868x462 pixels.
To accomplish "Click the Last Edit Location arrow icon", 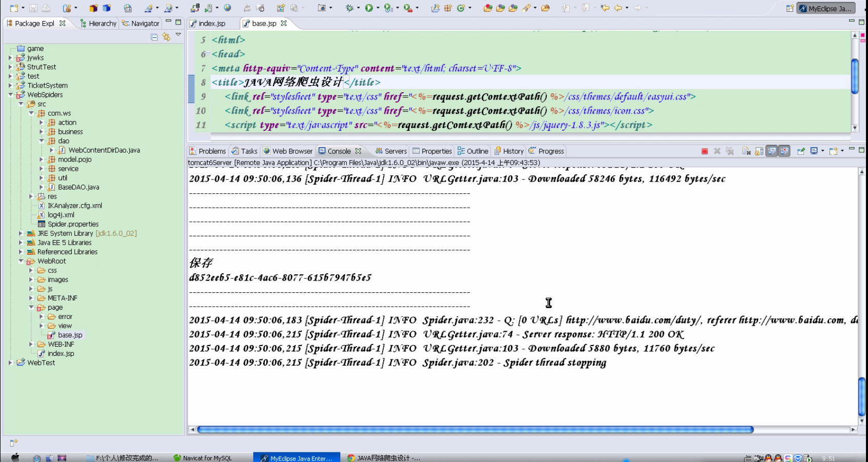I will [605, 8].
